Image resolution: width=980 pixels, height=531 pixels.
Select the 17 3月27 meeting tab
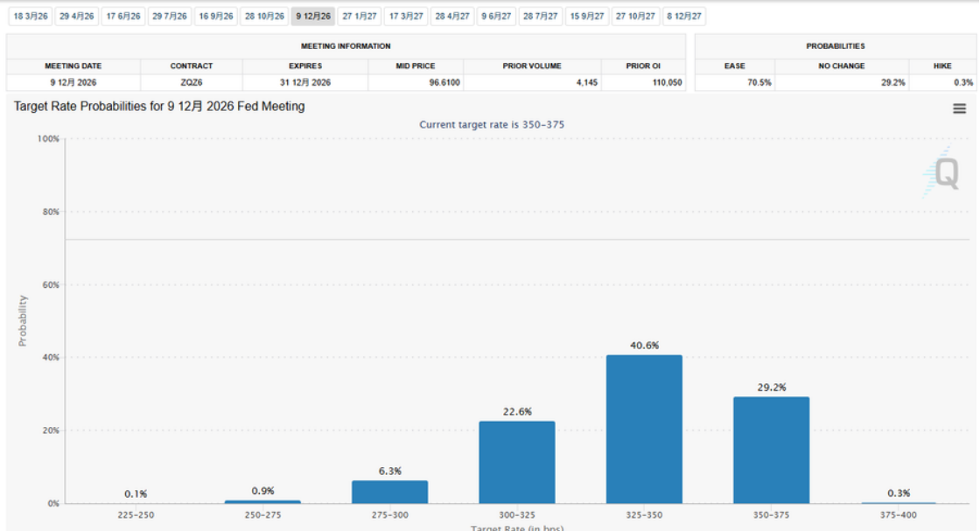point(406,17)
